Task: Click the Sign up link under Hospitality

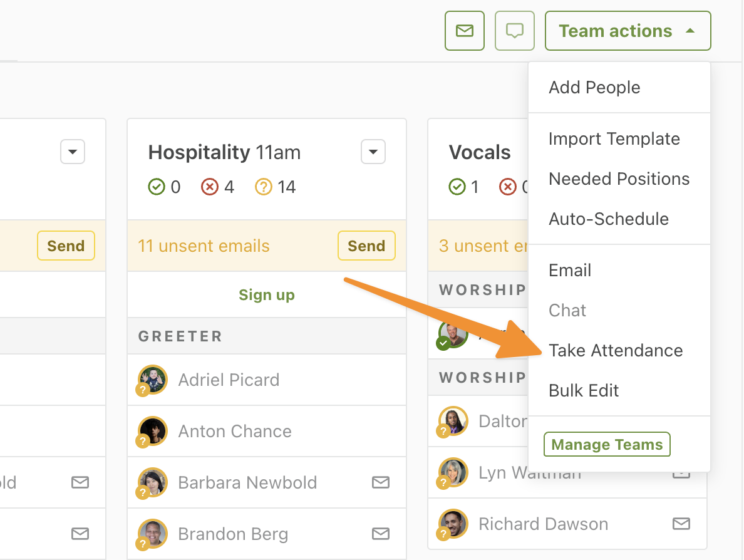Action: click(x=267, y=294)
